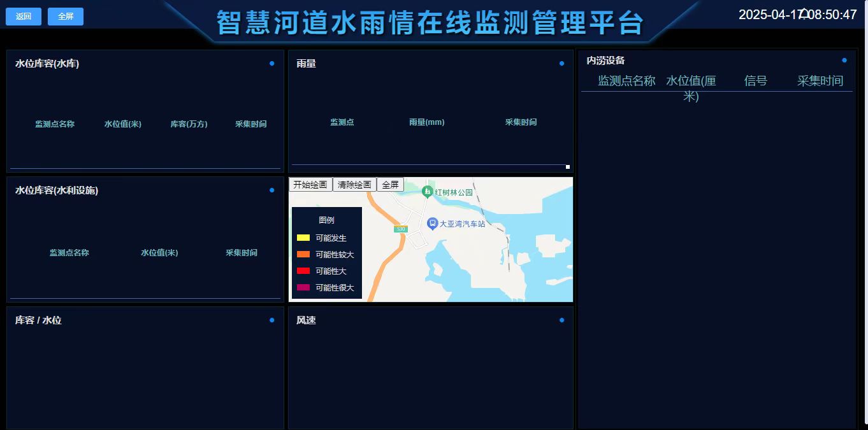Click the S30 road shield on map

point(400,229)
